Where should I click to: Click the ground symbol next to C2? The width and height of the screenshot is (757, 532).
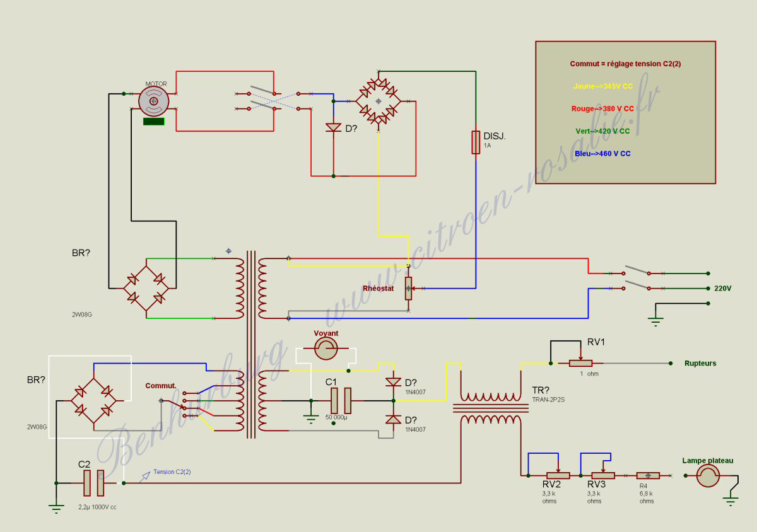[x=57, y=508]
